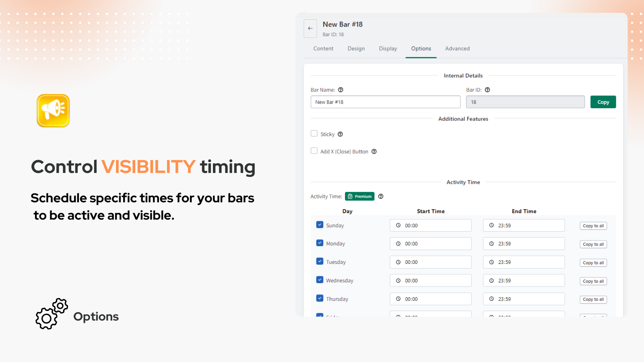Click the clock icon in Tuesday end time

(x=491, y=262)
